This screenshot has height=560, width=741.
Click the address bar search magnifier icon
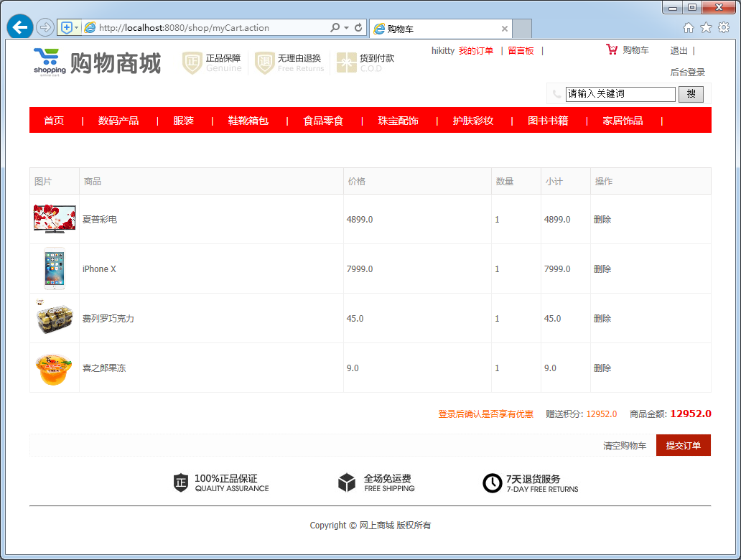pos(335,27)
